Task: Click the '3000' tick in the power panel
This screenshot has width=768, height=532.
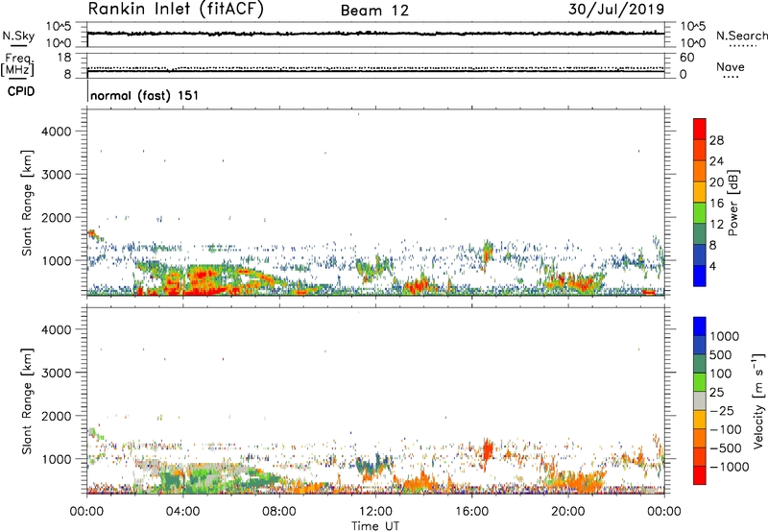Action: coord(57,175)
